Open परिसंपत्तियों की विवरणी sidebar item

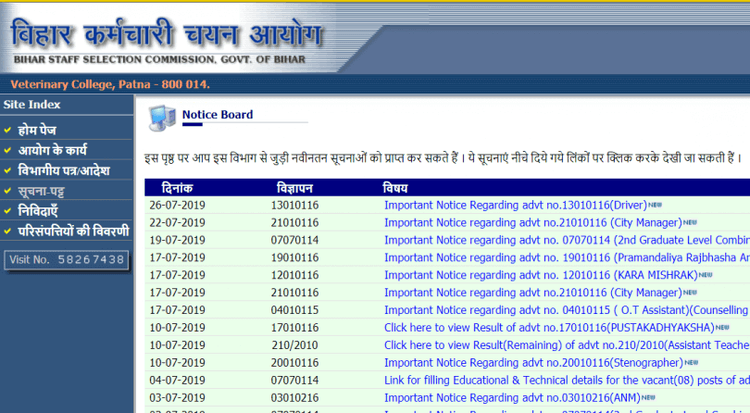pos(74,231)
